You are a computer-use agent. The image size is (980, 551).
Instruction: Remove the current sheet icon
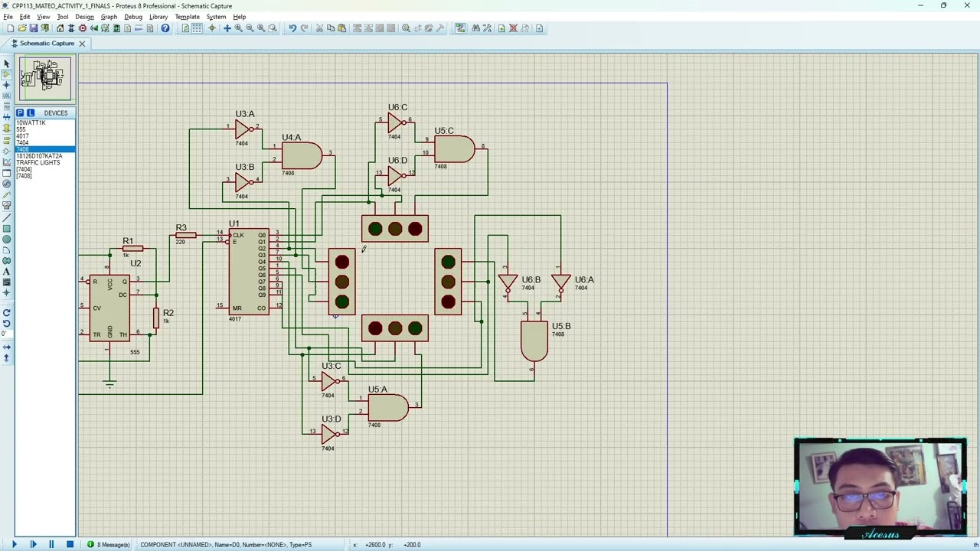[x=513, y=28]
